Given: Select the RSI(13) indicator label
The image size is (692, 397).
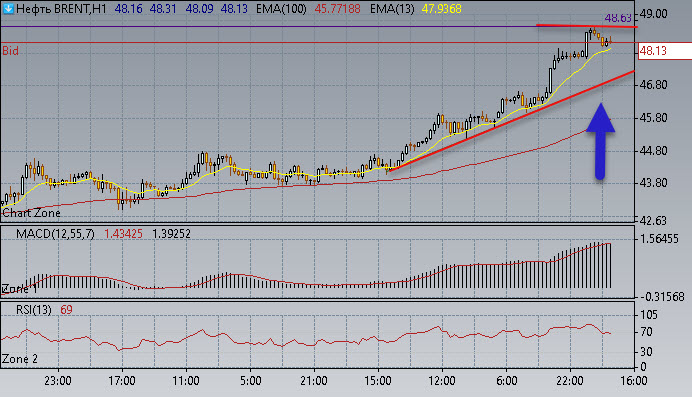Looking at the screenshot, I should (34, 310).
